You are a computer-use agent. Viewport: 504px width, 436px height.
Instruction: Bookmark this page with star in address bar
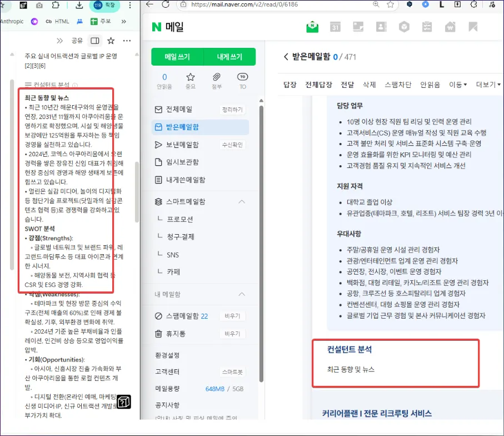[390, 4]
